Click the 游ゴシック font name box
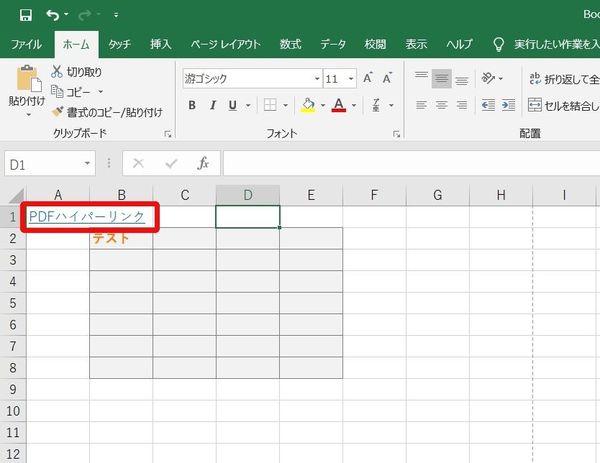The image size is (600, 463). 248,79
